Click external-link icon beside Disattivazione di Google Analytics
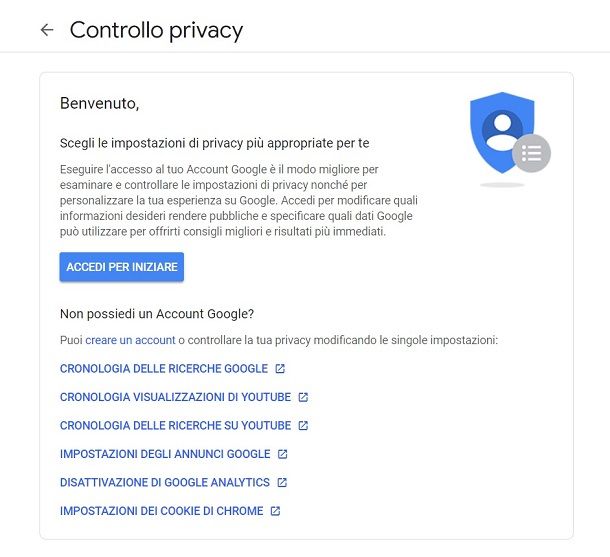The height and width of the screenshot is (557, 610). 282,482
